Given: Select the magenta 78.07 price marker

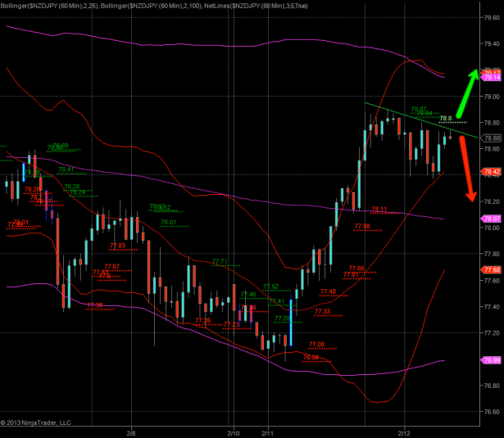Looking at the screenshot, I should (493, 219).
